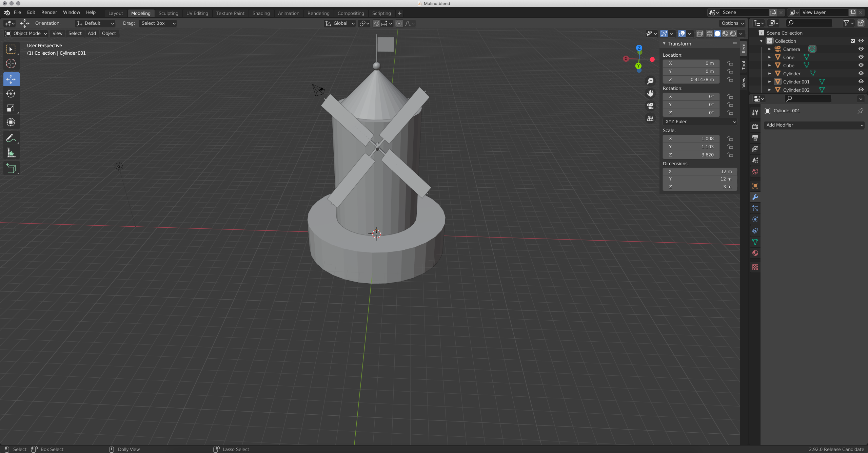Switch orthographic/perspective grid icon

tap(650, 118)
